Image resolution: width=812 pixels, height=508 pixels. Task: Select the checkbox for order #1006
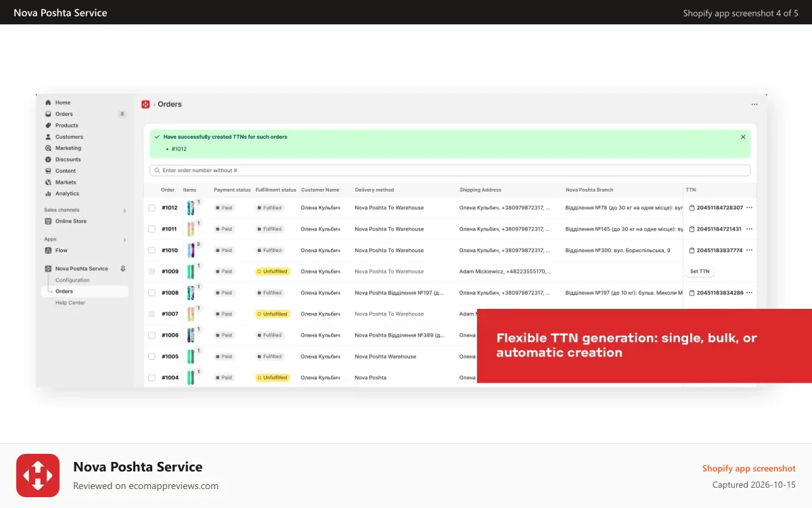click(152, 335)
